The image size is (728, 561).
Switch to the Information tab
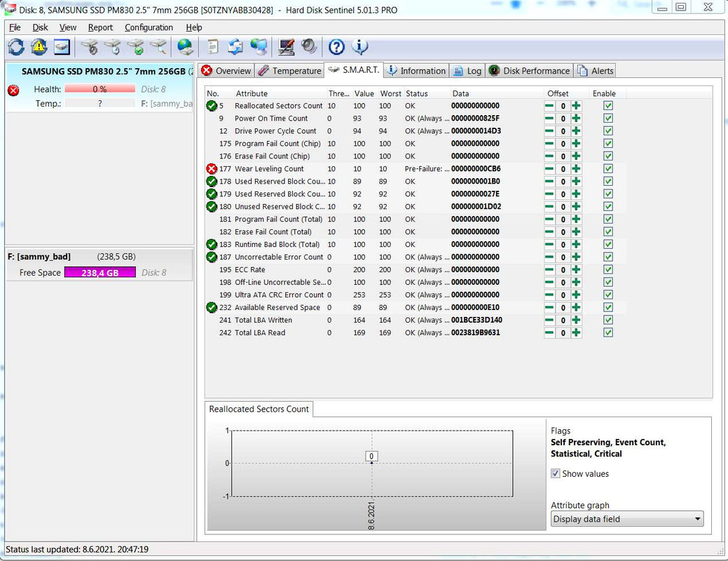pos(416,71)
